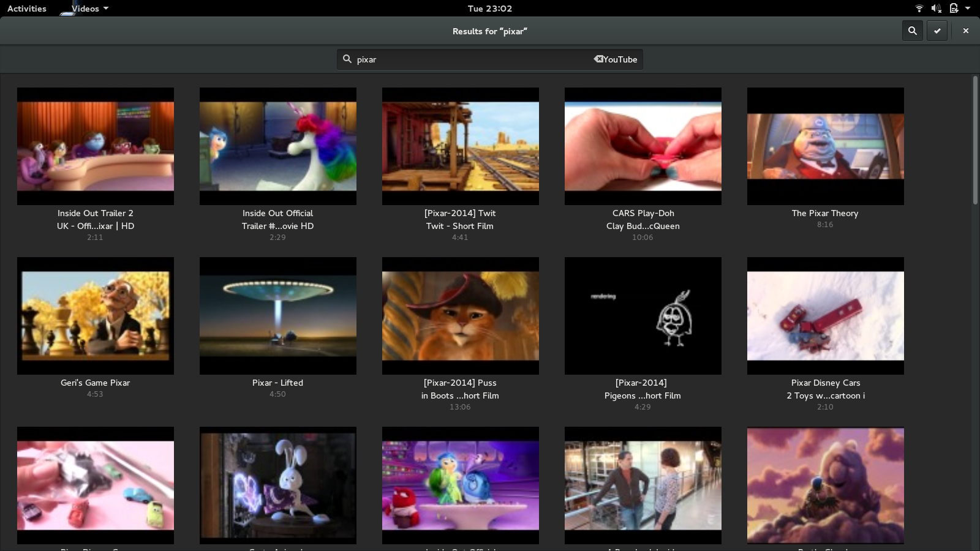Click the 8:16 duration label
The image size is (980, 551).
(x=825, y=225)
